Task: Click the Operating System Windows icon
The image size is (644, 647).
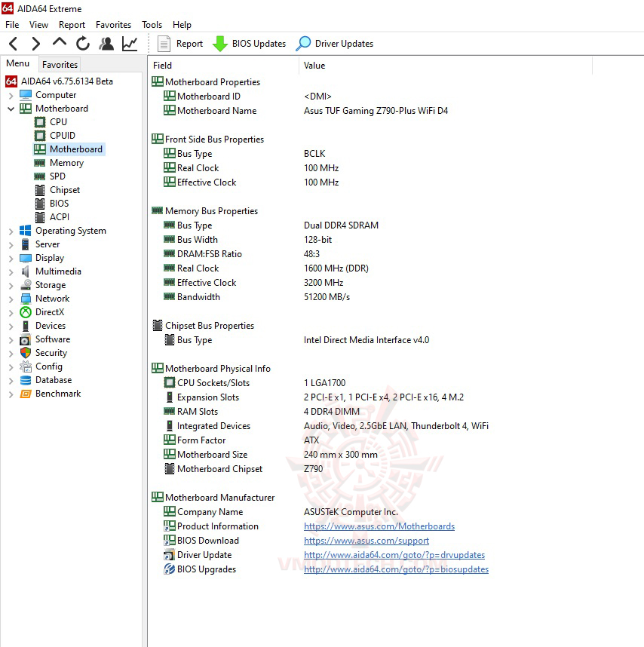Action: [26, 231]
